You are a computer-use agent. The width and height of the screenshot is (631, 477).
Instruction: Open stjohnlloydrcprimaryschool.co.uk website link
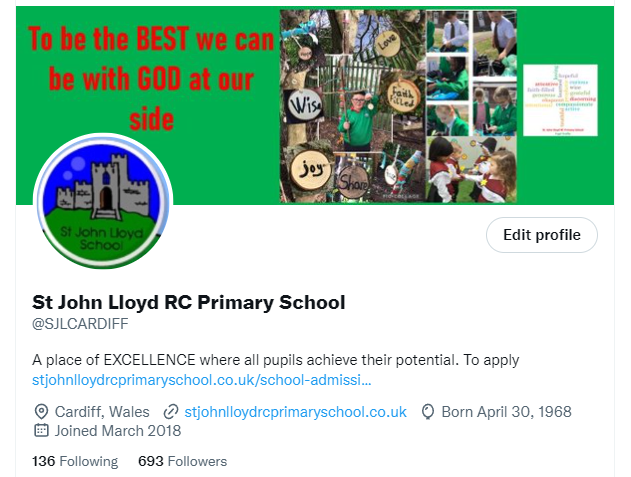pyautogui.click(x=295, y=412)
